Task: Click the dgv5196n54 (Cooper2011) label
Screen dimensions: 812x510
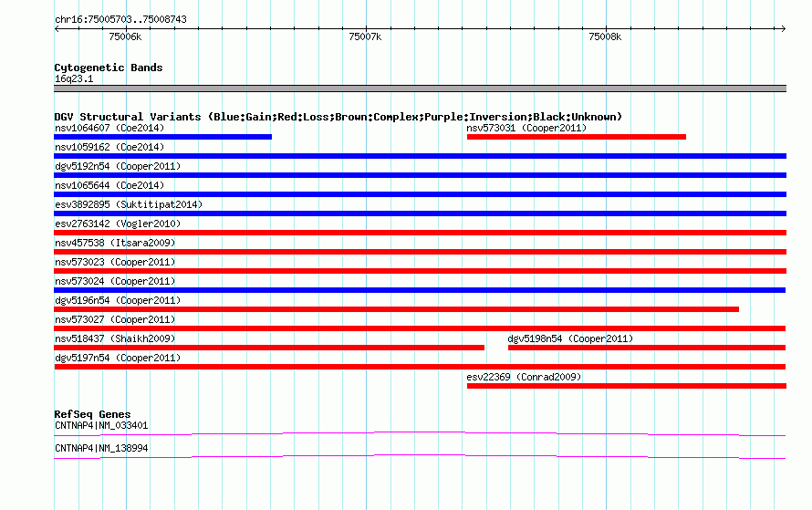Action: click(x=118, y=300)
